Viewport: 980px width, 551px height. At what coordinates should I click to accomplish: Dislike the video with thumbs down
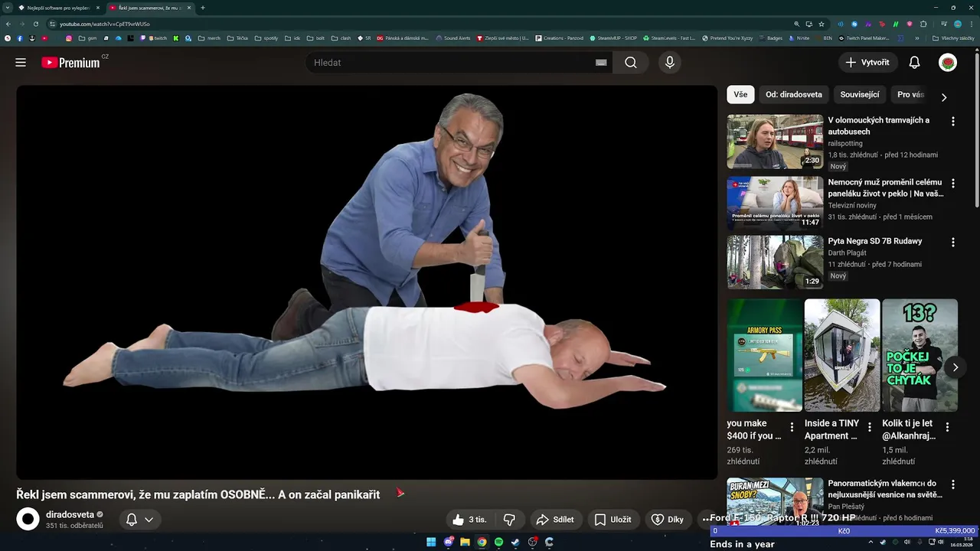(509, 520)
